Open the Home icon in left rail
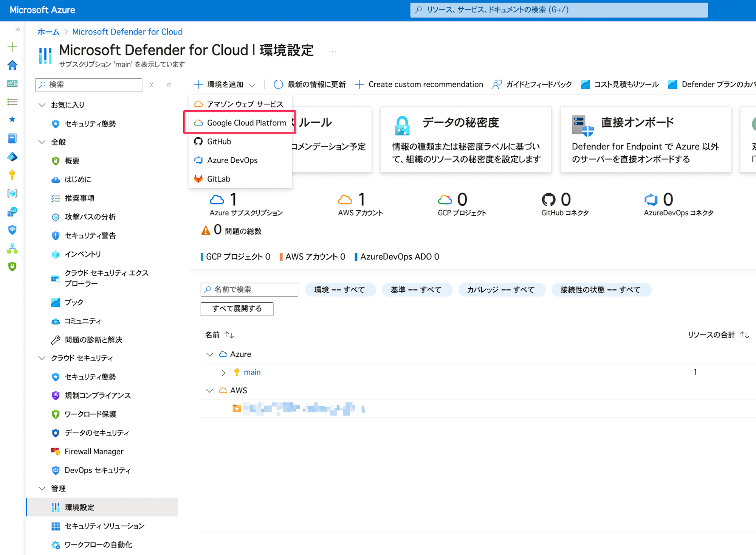Viewport: 756px width, 555px height. (12, 65)
